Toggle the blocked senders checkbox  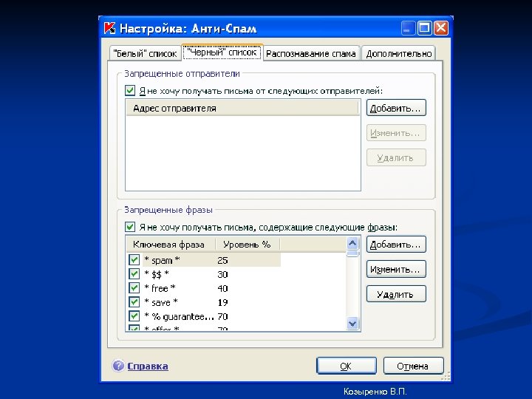(130, 91)
